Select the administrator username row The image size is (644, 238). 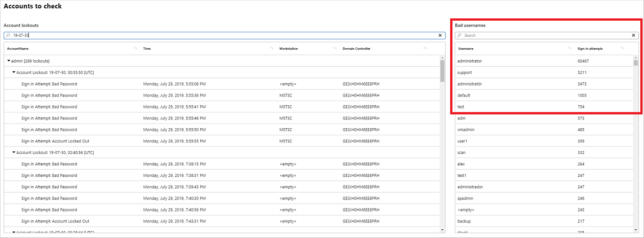(544, 61)
